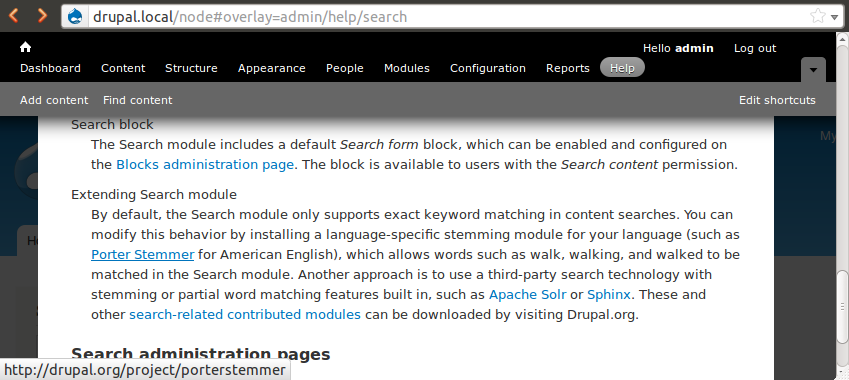
Task: Click the admin username link
Action: coord(694,48)
